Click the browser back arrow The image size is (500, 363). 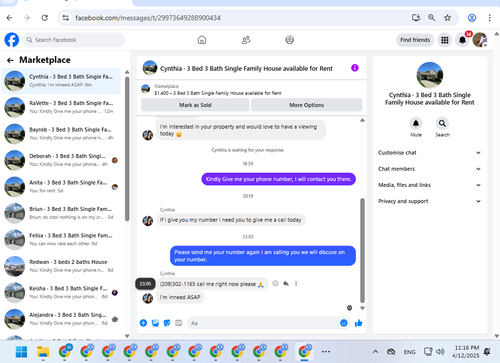(10, 18)
